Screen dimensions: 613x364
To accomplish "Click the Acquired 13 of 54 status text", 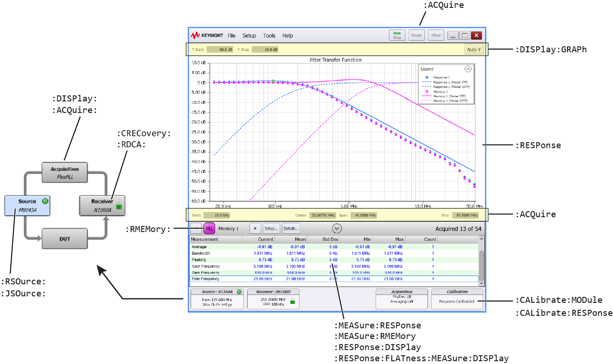I will [x=458, y=229].
